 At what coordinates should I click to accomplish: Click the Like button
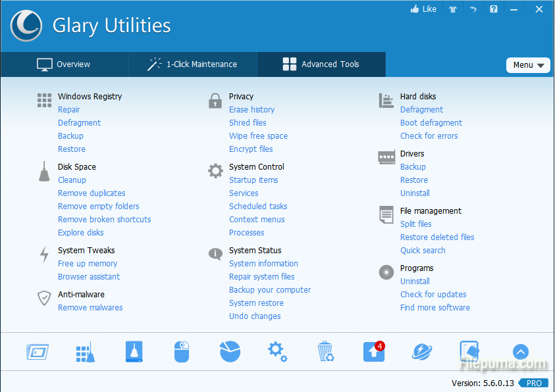click(x=423, y=9)
